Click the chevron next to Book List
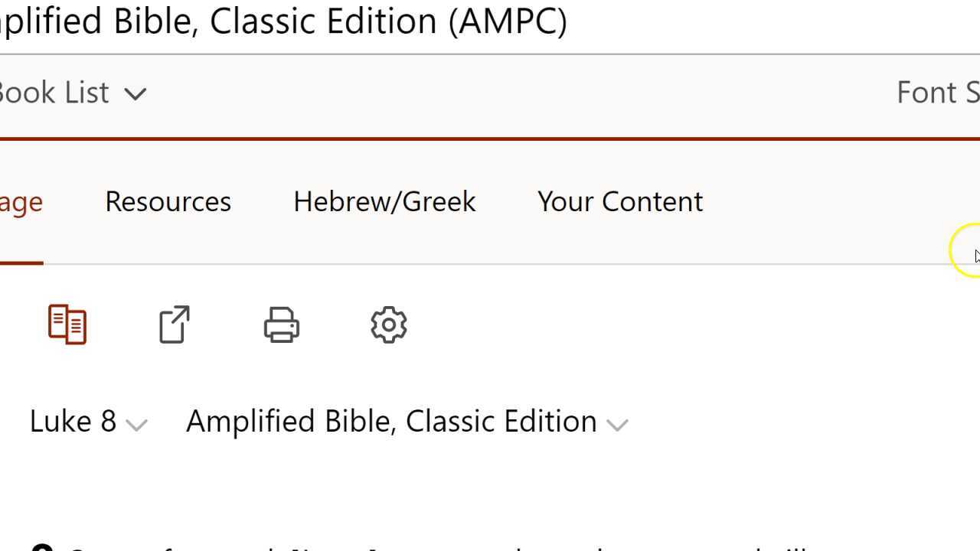The height and width of the screenshot is (551, 980). click(x=136, y=94)
